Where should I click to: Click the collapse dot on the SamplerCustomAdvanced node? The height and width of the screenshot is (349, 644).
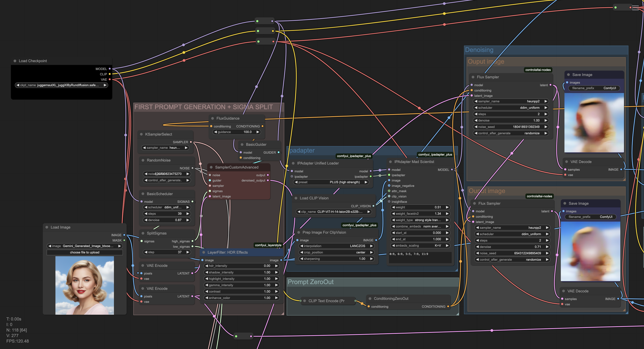pyautogui.click(x=211, y=167)
